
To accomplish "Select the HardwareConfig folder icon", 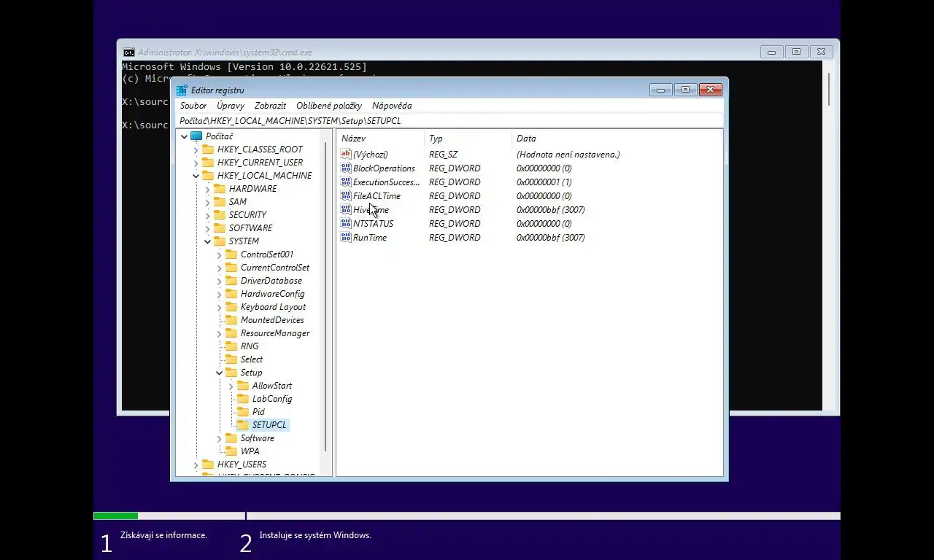I will point(231,294).
